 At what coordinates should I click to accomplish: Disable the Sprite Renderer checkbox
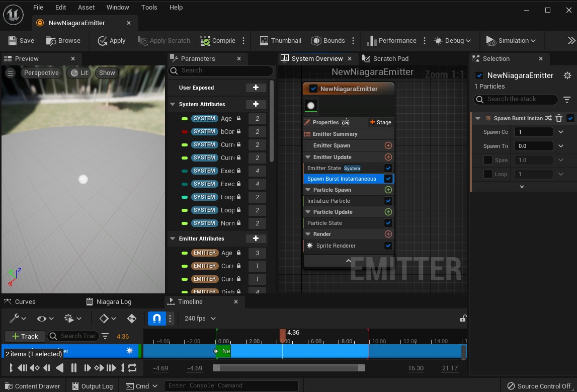tap(388, 246)
